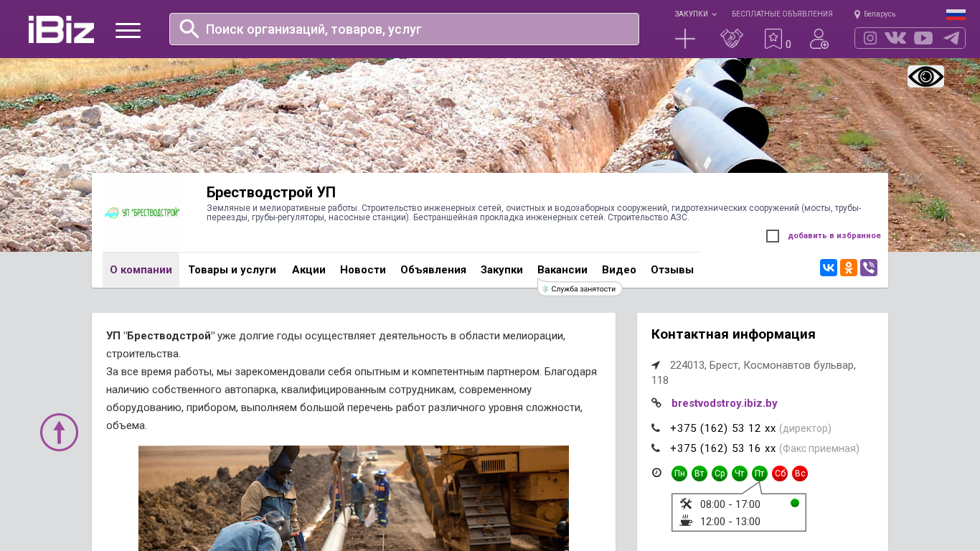Click the 'Контактная информация' heading

733,334
